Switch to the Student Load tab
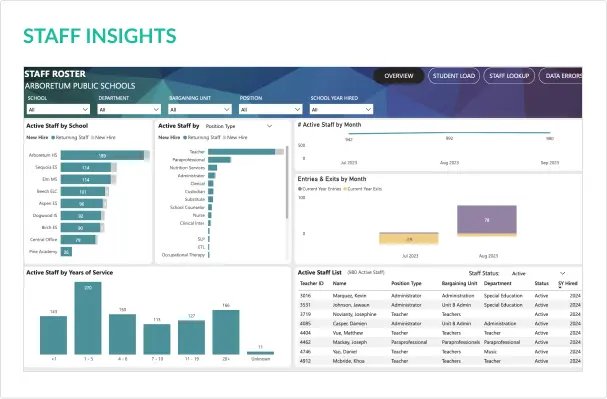This screenshot has height=399, width=607. pos(454,76)
